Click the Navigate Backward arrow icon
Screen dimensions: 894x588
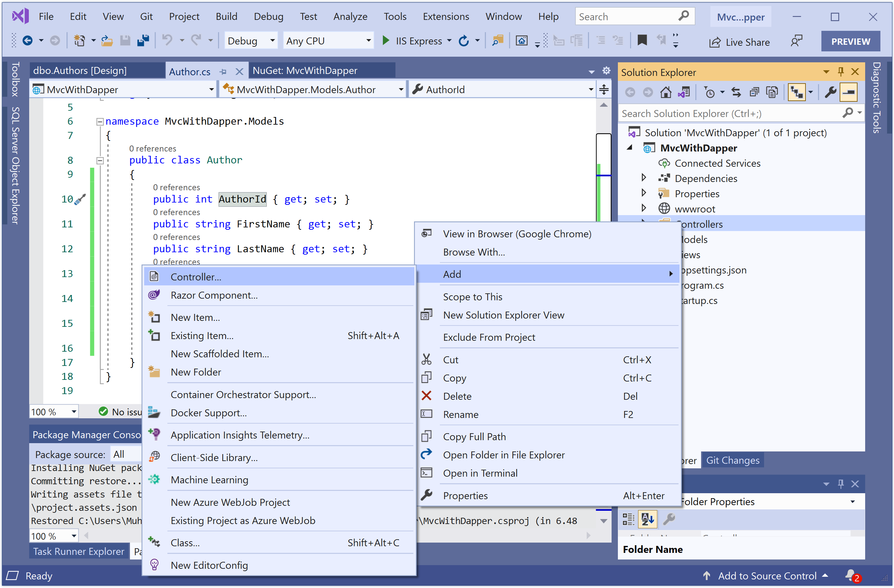click(x=28, y=40)
